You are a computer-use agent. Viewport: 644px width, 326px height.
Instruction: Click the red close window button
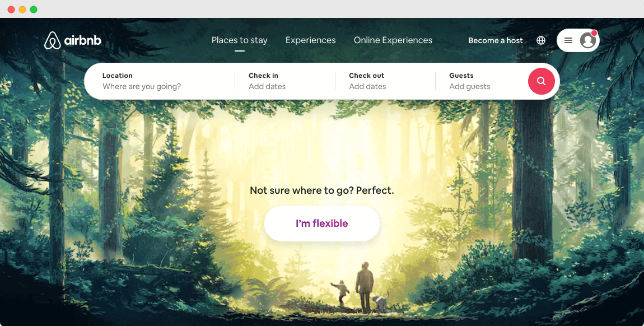pos(11,10)
